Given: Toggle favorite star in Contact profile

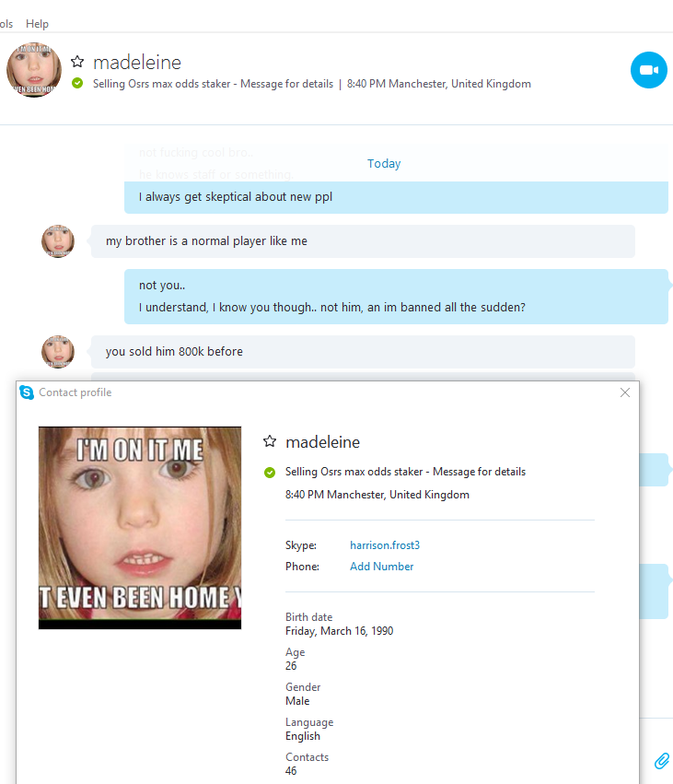Looking at the screenshot, I should pyautogui.click(x=270, y=441).
